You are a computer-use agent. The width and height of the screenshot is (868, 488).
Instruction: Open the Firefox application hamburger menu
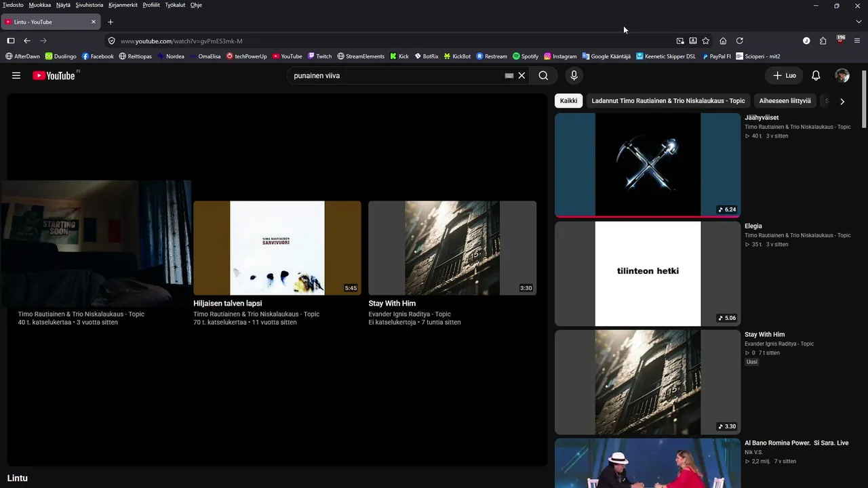(857, 41)
